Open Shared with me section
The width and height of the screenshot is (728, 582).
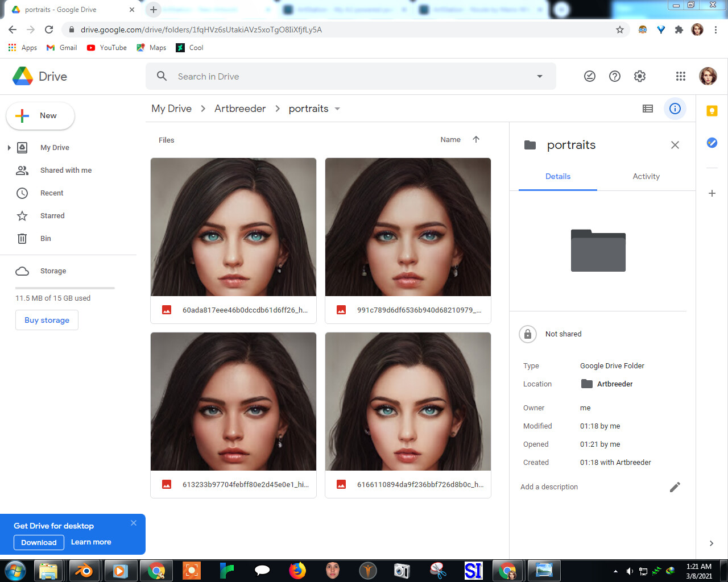click(65, 171)
